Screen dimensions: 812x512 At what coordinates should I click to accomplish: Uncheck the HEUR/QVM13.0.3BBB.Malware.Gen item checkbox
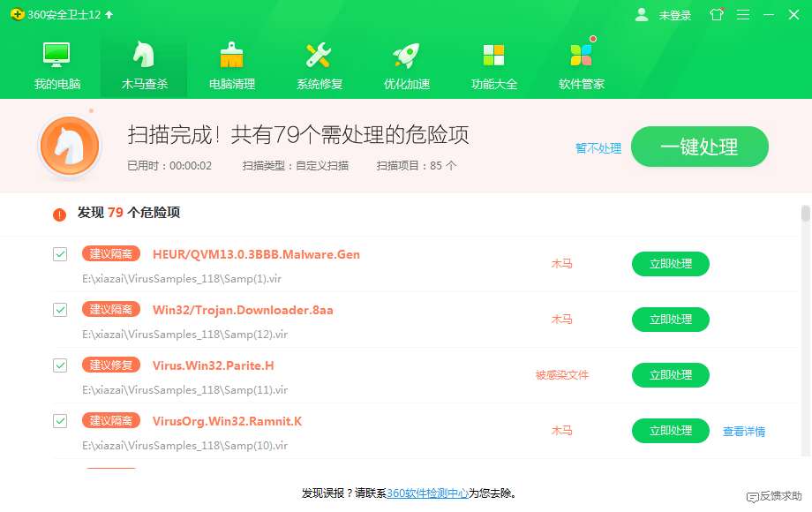60,254
